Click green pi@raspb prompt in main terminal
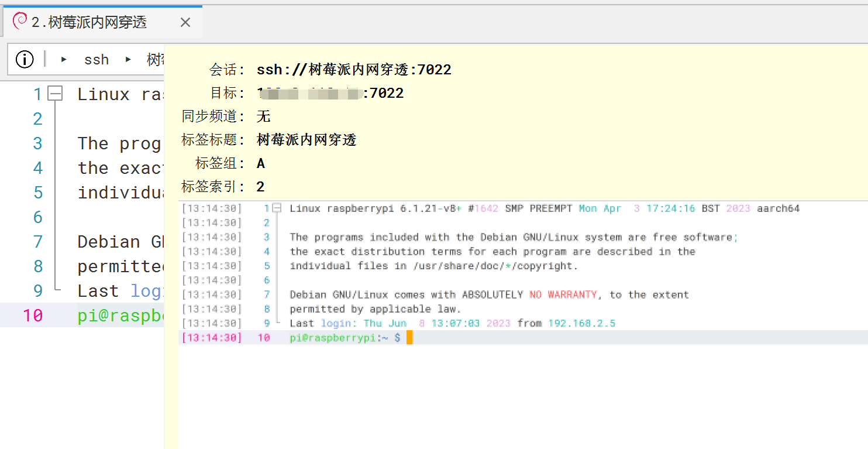 (x=120, y=316)
